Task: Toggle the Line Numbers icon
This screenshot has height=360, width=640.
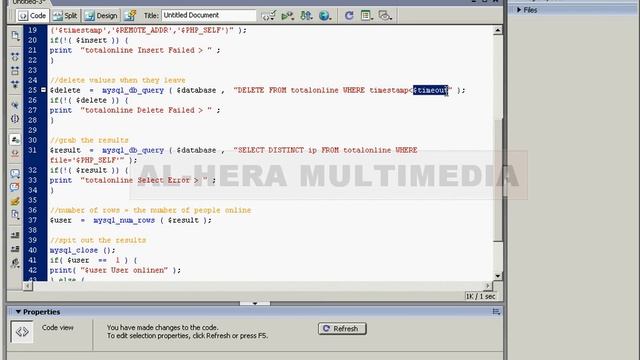Action: coord(15,140)
